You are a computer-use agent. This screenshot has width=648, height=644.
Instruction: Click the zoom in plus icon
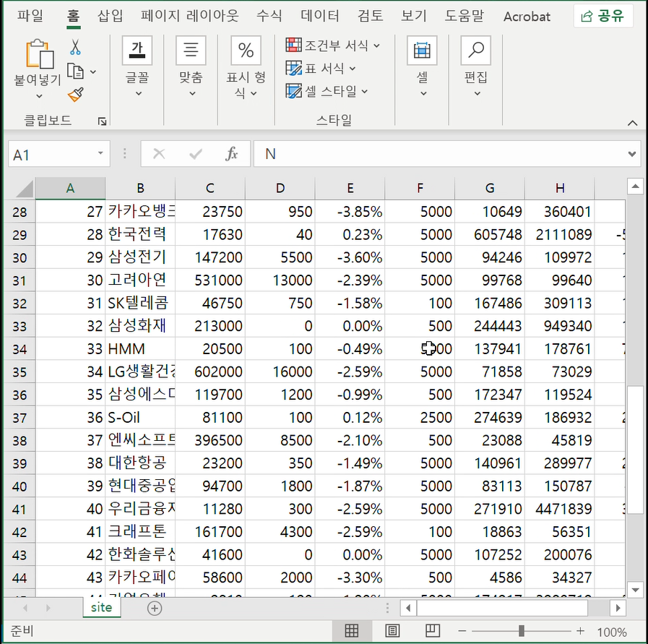[x=580, y=631]
